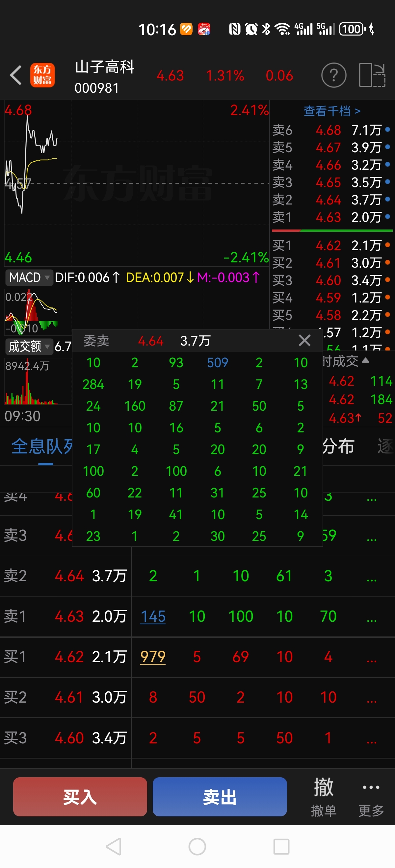This screenshot has width=395, height=868.
Task: Expand ellipsis in 买1 queue row
Action: point(371,661)
